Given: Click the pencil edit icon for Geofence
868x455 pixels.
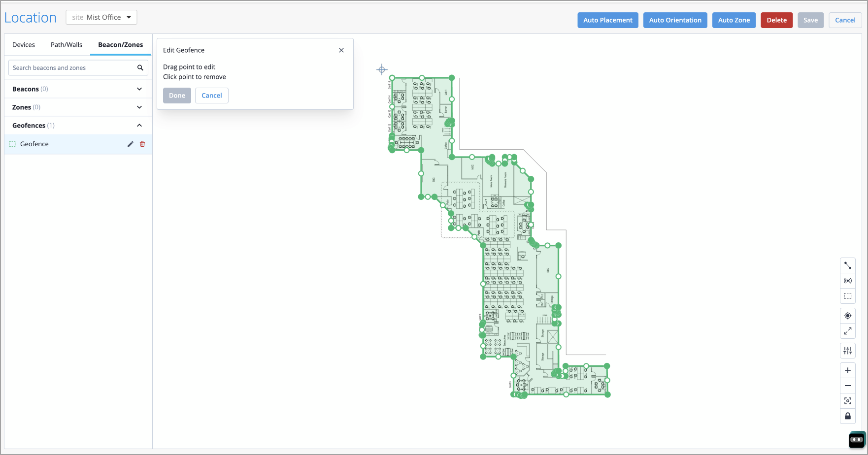Looking at the screenshot, I should (130, 144).
